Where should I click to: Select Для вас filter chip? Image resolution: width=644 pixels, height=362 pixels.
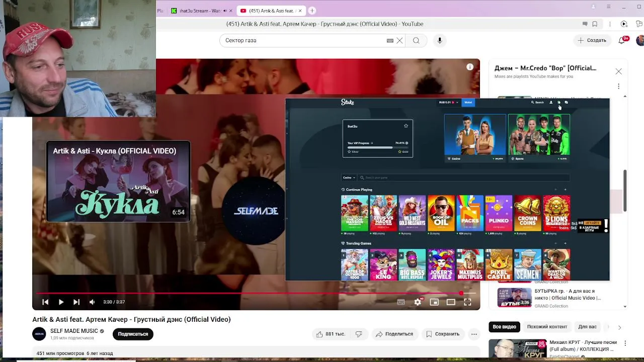(587, 327)
